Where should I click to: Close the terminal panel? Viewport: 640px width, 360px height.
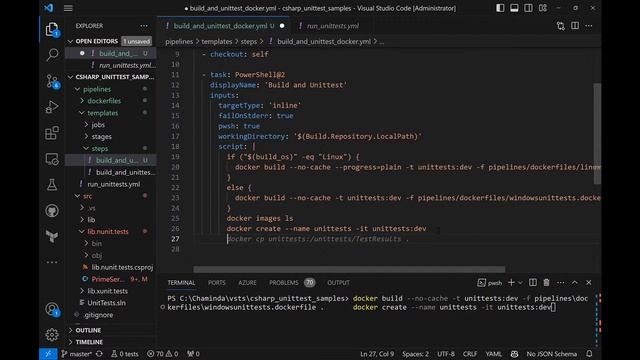pos(589,282)
